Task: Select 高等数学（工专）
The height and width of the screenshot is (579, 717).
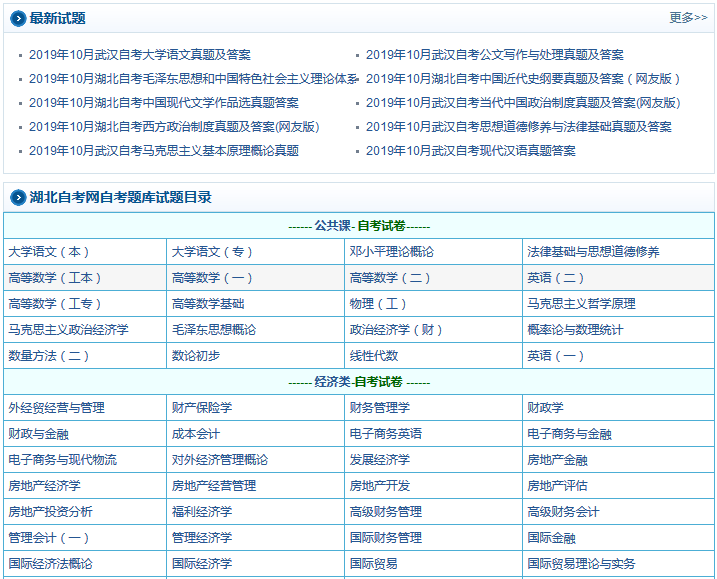Action: coord(55,304)
